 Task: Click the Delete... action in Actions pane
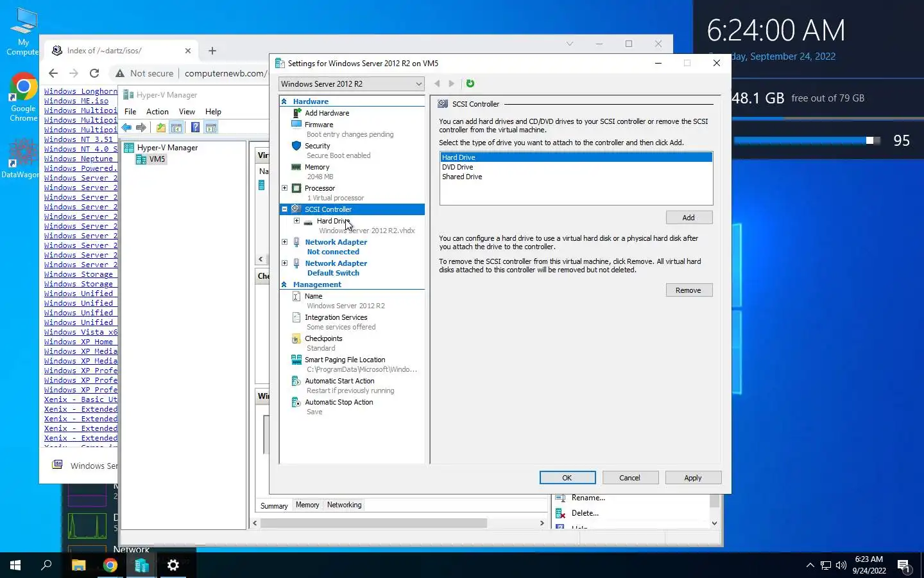(585, 513)
